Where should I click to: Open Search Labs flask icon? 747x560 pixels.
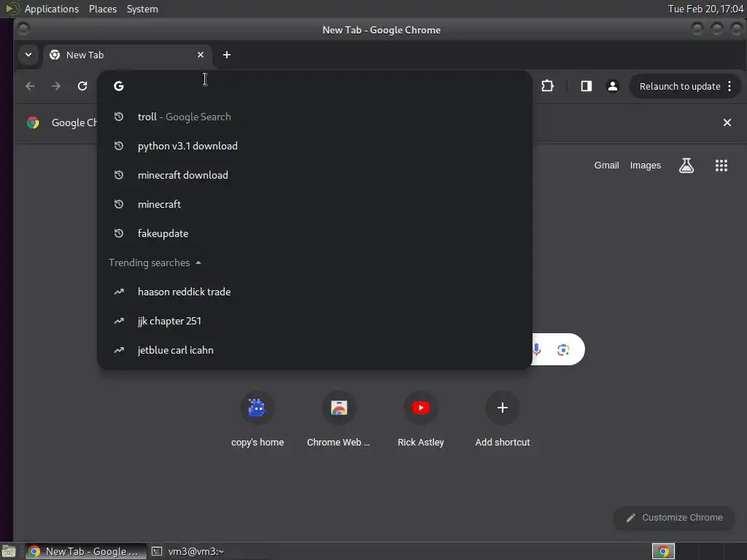[686, 166]
